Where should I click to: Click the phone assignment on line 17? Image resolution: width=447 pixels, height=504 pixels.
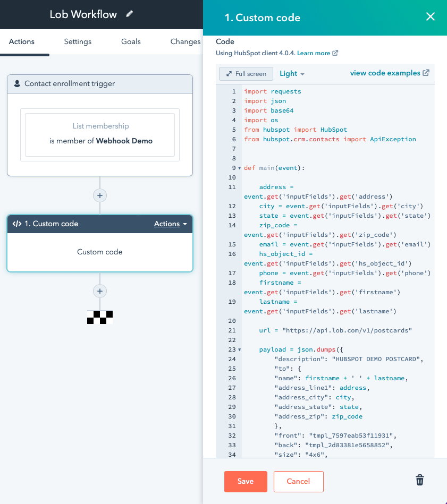(345, 273)
